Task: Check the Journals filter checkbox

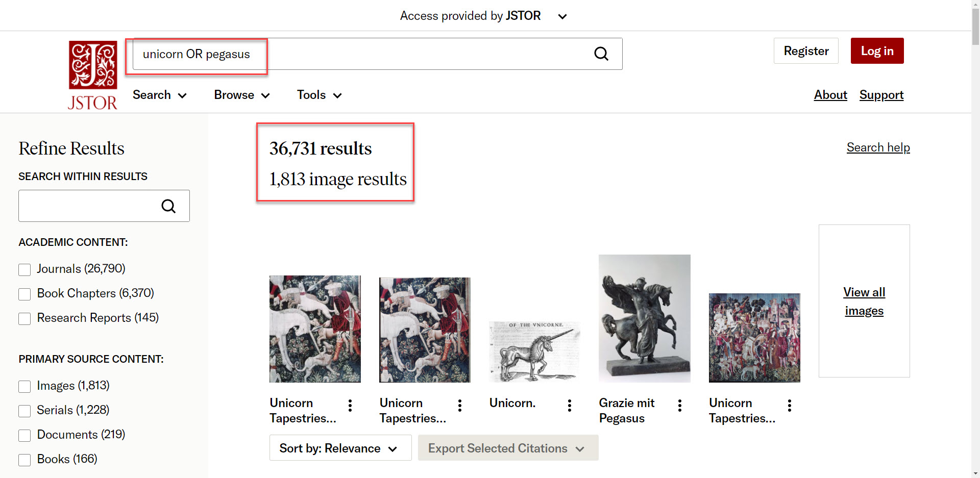Action: pyautogui.click(x=24, y=269)
